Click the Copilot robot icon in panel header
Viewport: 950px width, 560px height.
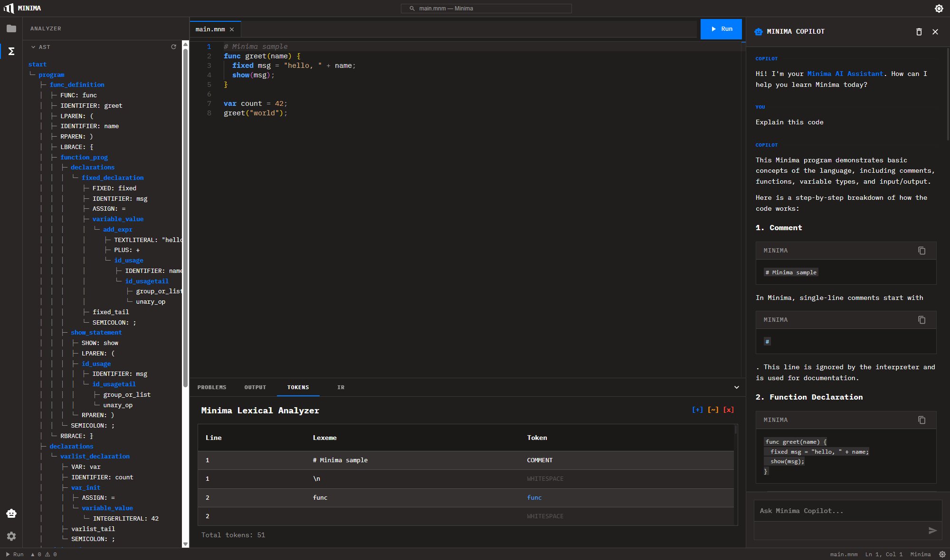pyautogui.click(x=759, y=32)
